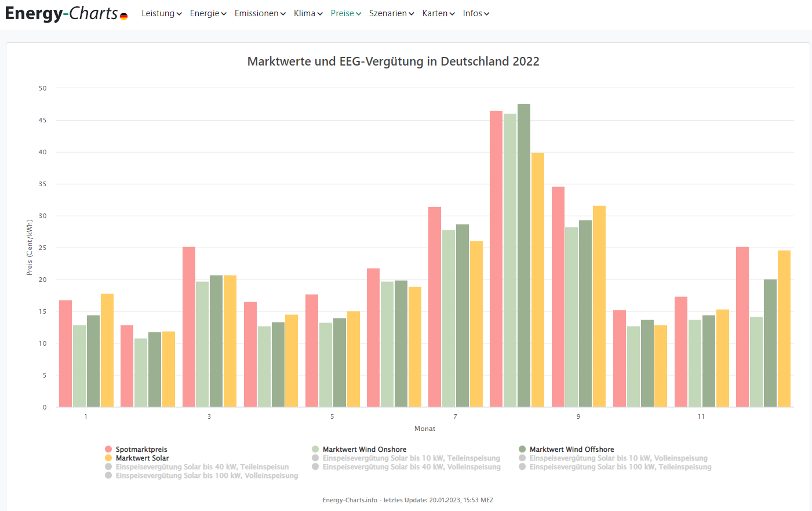The width and height of the screenshot is (812, 511).
Task: Expand the Leistung dropdown menu
Action: click(161, 13)
